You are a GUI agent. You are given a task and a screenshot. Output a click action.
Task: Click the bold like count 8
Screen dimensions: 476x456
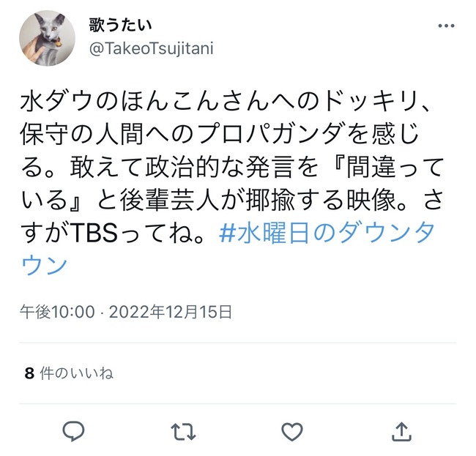pos(29,373)
